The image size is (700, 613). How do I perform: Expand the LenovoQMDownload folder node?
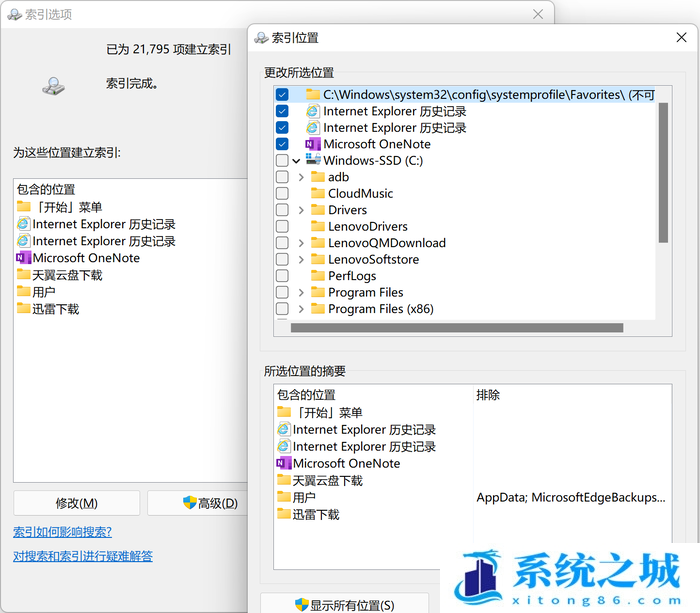301,243
